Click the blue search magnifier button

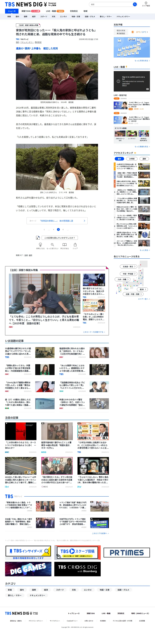pyautogui.click(x=135, y=4)
